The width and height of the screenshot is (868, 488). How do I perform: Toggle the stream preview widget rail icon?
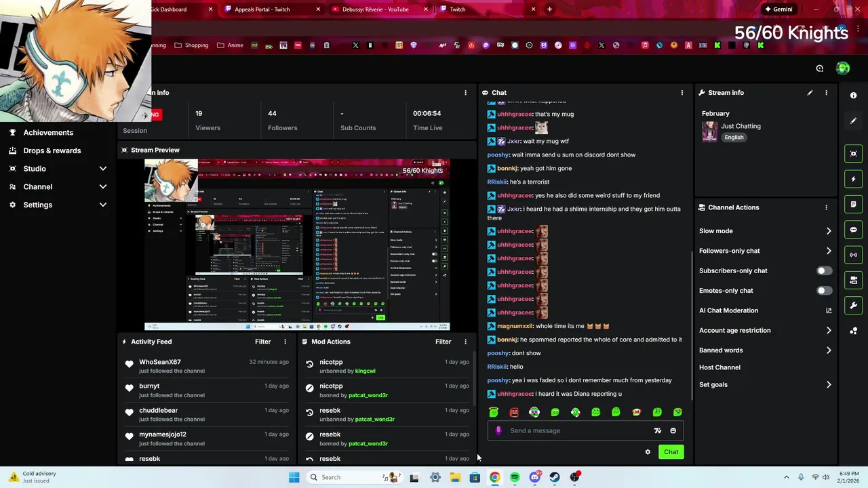(853, 154)
